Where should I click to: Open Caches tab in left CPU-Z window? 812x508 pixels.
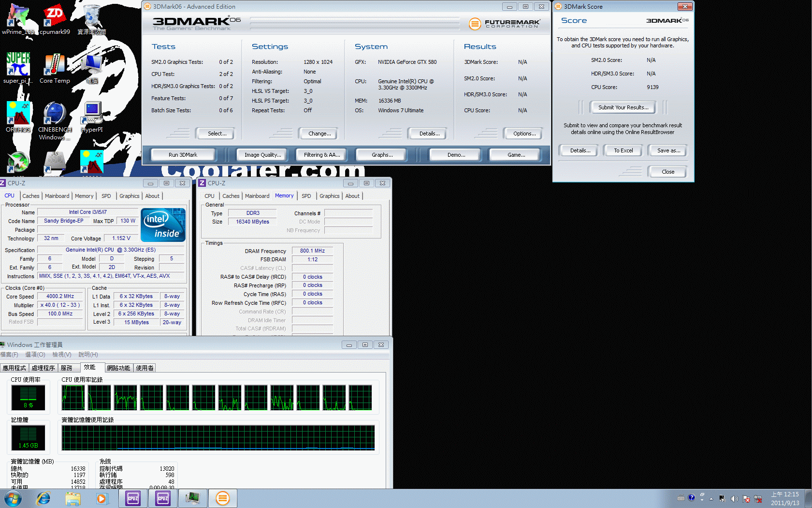click(x=31, y=196)
